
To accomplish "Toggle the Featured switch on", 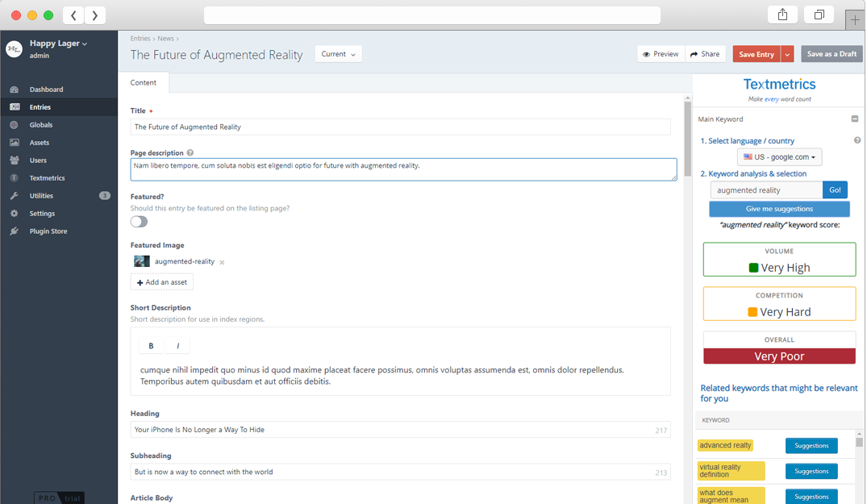I will [x=139, y=222].
